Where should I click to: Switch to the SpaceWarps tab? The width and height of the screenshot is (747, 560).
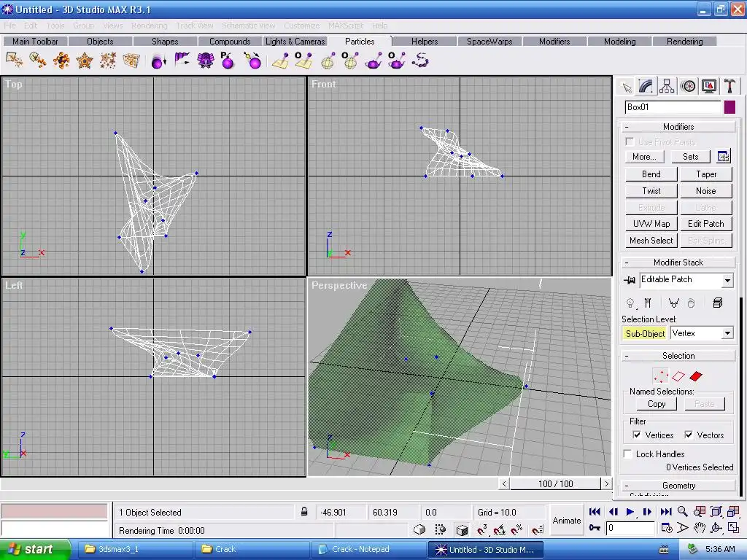(x=489, y=42)
